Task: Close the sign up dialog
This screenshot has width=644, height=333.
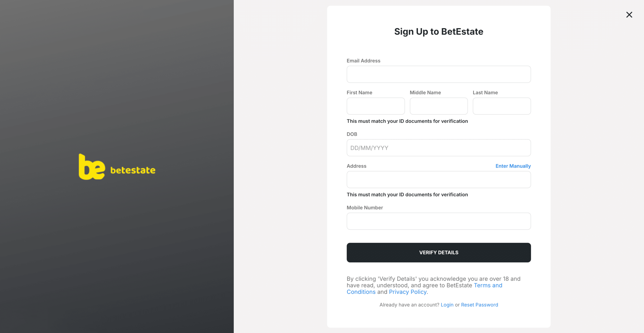Action: pyautogui.click(x=629, y=15)
